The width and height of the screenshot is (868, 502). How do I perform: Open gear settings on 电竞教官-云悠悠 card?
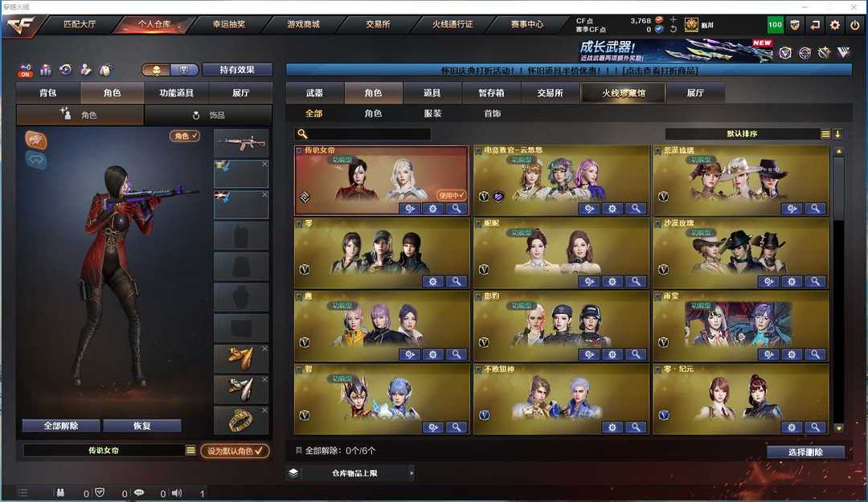(612, 209)
